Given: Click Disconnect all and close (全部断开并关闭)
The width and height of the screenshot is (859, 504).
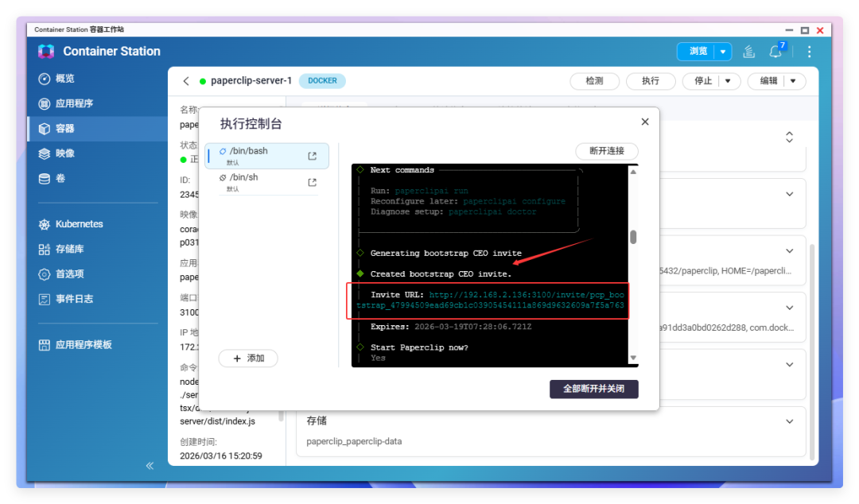Looking at the screenshot, I should point(594,389).
